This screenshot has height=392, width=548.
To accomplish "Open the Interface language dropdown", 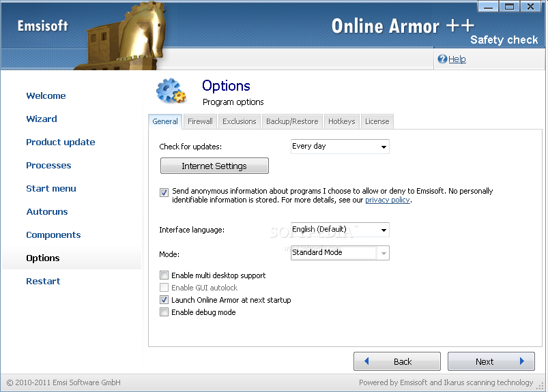I will [x=384, y=230].
